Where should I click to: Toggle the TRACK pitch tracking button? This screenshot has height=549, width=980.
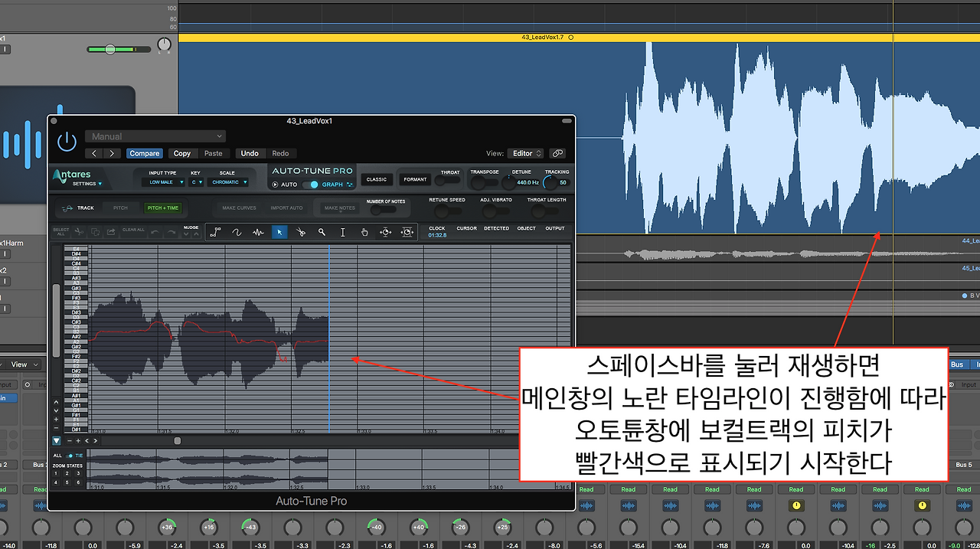[x=79, y=208]
